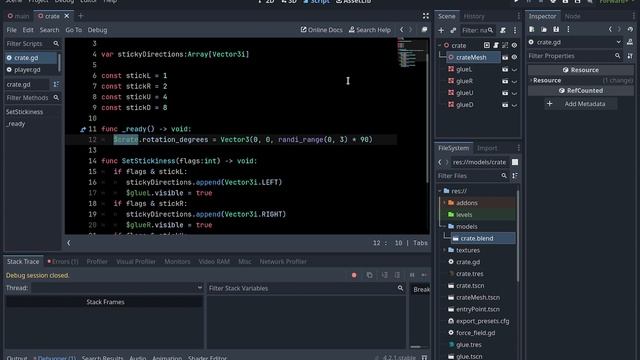Screen dimensions: 640x360
Task: Show hidden glueL node via visibility icon
Action: click(x=514, y=70)
